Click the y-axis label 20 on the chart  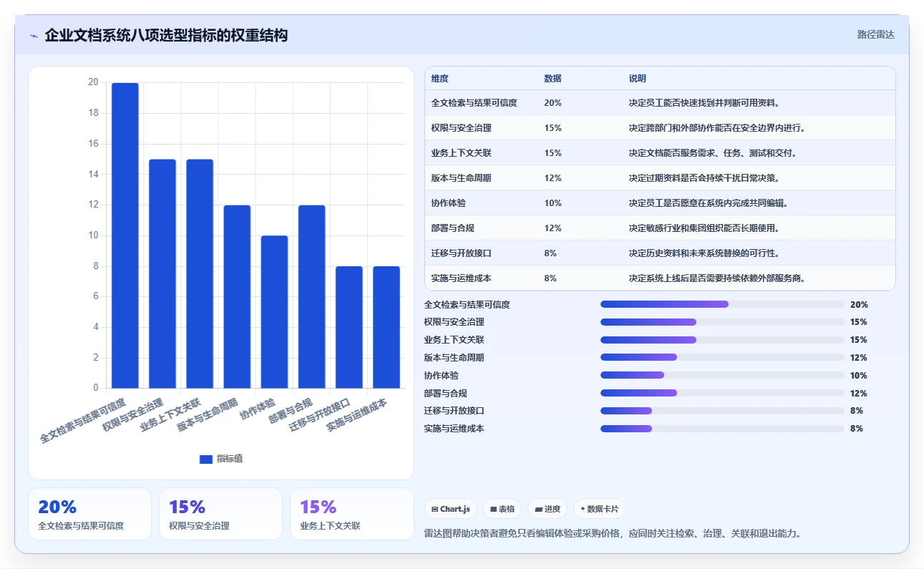coord(93,82)
